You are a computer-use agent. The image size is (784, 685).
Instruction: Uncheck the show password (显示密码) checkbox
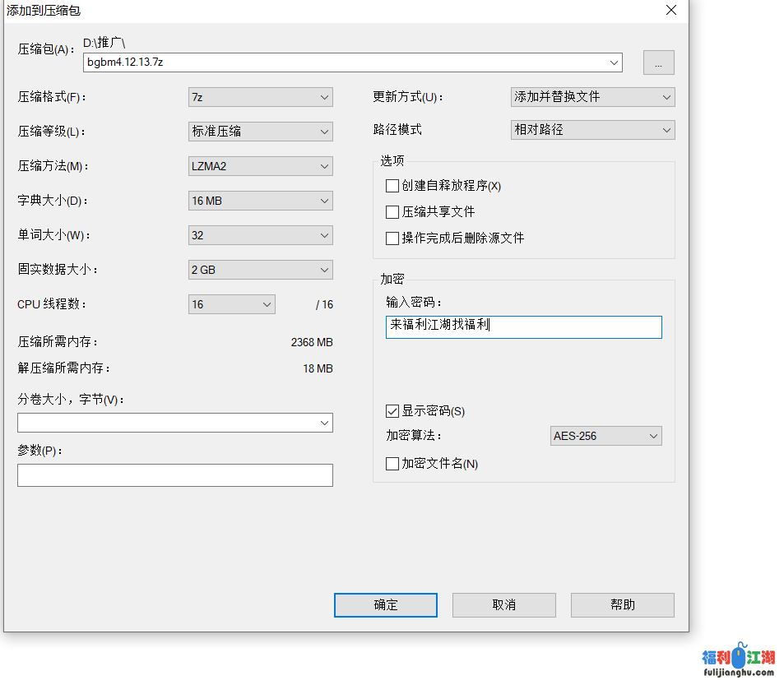click(392, 411)
